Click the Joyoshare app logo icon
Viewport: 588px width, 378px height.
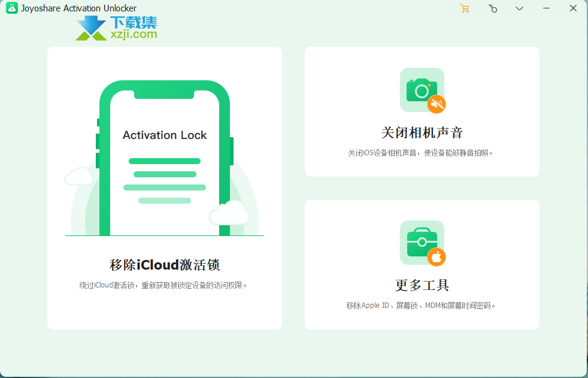[x=11, y=8]
